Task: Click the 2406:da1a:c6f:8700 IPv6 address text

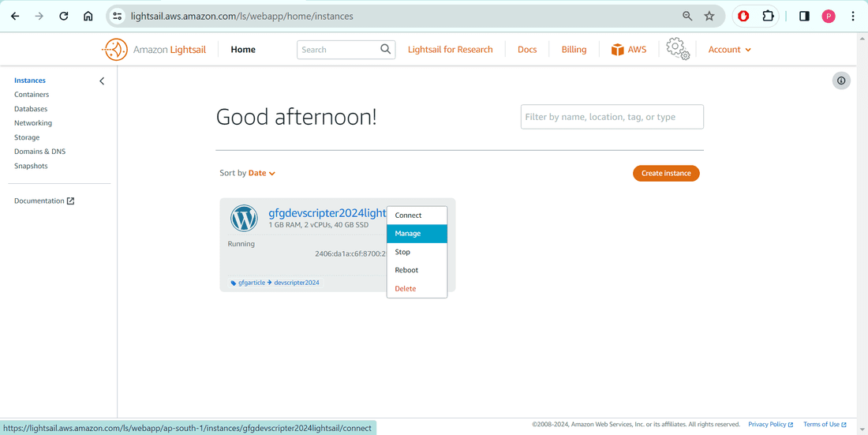Action: coord(350,253)
